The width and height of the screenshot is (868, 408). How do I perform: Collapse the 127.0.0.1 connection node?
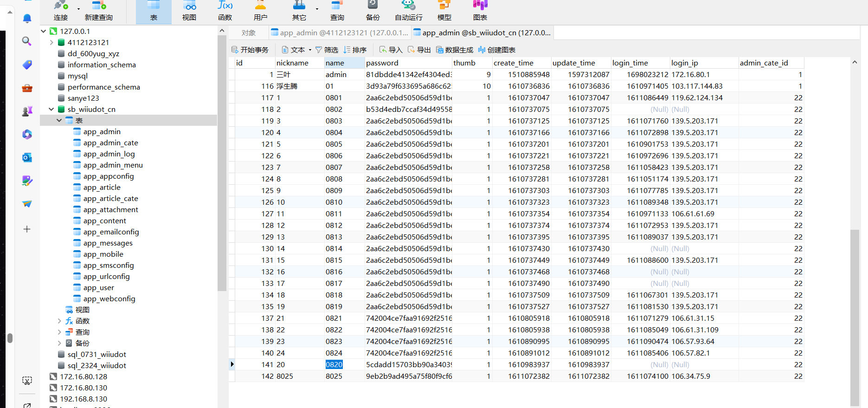coord(44,31)
